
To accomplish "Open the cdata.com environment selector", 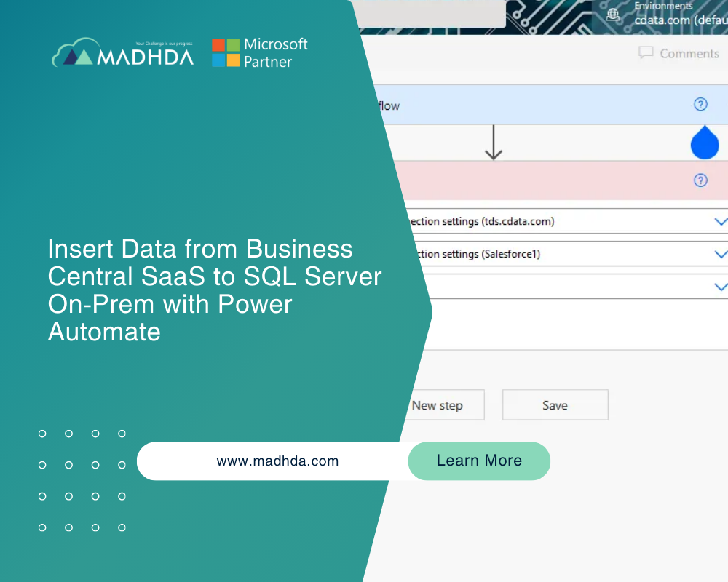I will click(681, 20).
